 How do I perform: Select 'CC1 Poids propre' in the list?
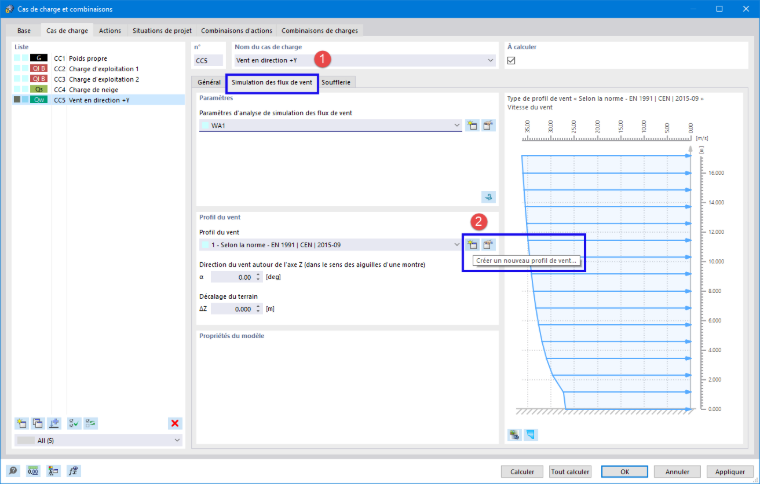point(98,58)
